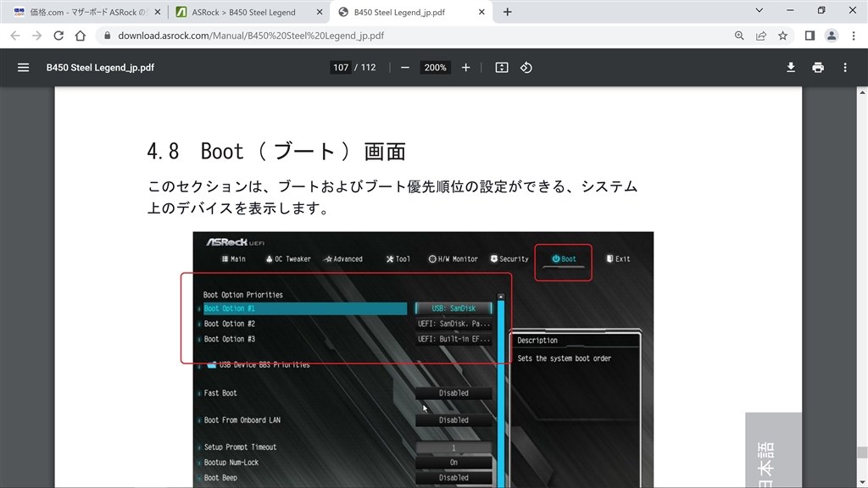Image resolution: width=868 pixels, height=488 pixels.
Task: Click Sets the system boot order text
Action: point(564,358)
